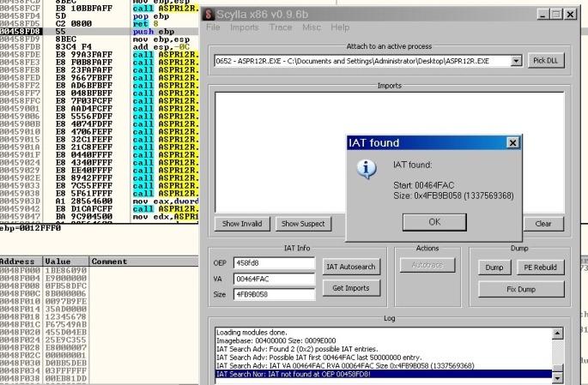This screenshot has width=588, height=385.
Task: Open the Misc menu
Action: [x=312, y=27]
